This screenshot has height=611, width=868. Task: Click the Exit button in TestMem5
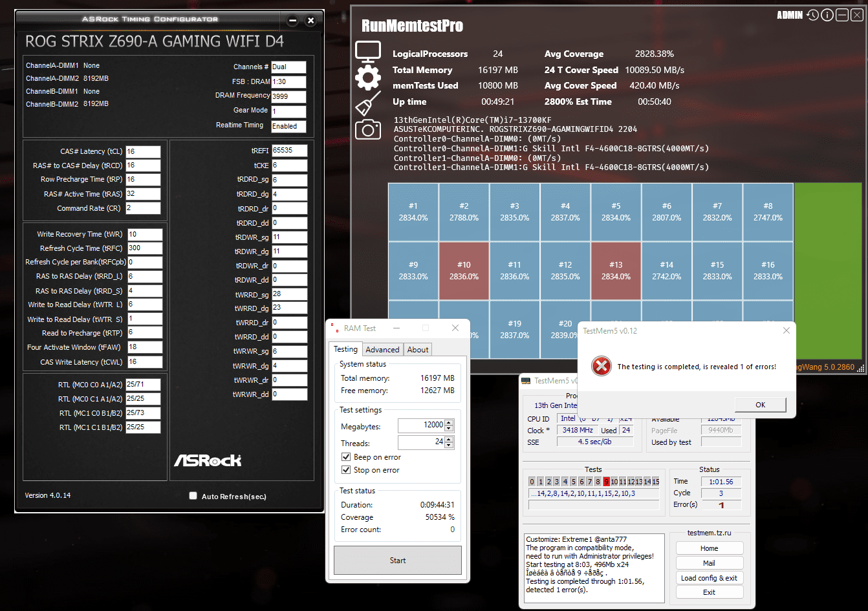click(x=709, y=592)
